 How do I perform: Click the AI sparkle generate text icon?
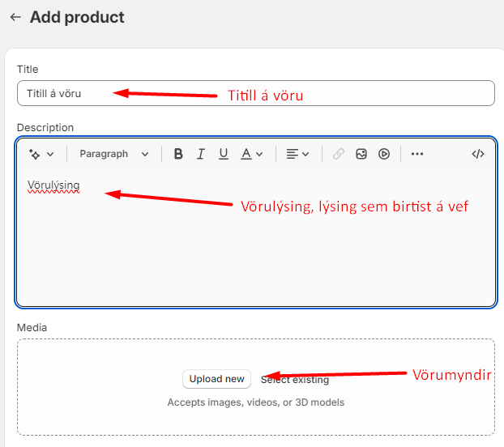[x=34, y=154]
